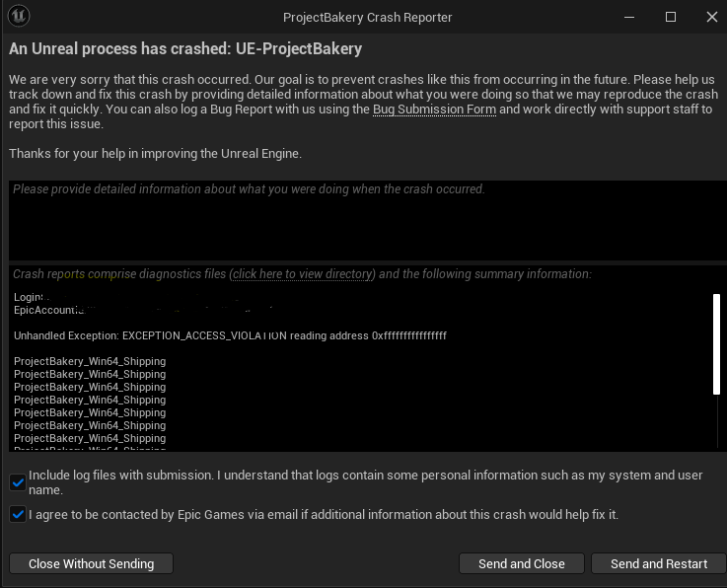Open the Bug Submission Form link
Viewport: 727px width, 588px height.
tap(434, 110)
